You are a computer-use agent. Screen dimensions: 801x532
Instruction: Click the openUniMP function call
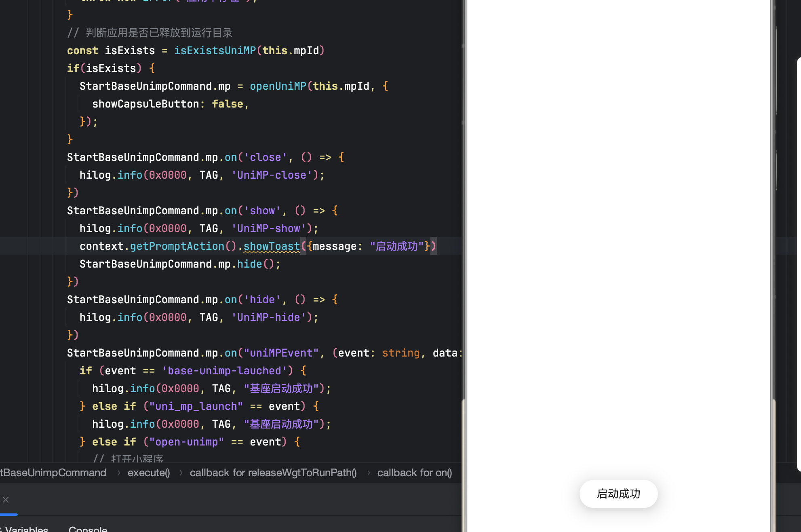(278, 86)
